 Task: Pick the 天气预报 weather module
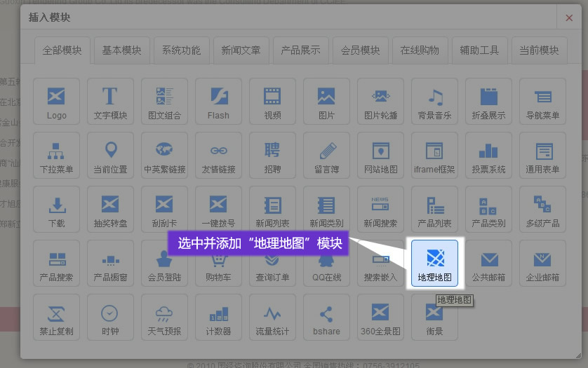pos(164,317)
